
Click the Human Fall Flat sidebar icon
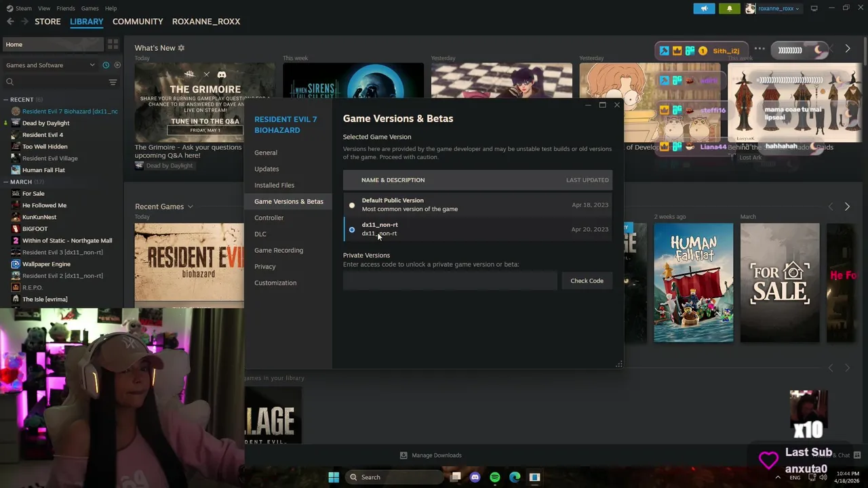pos(16,170)
